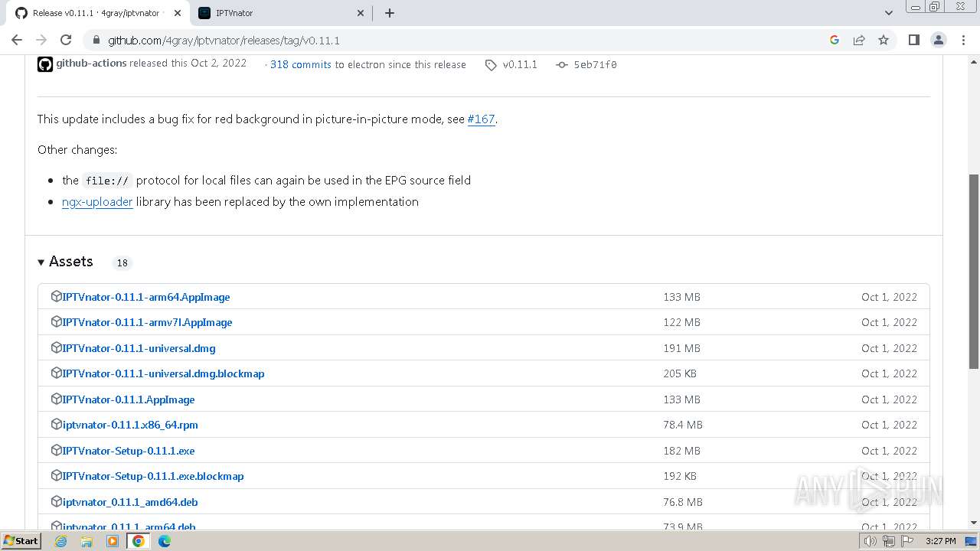Click the Action Center flag icon
This screenshot has width=980, height=551.
tap(906, 541)
